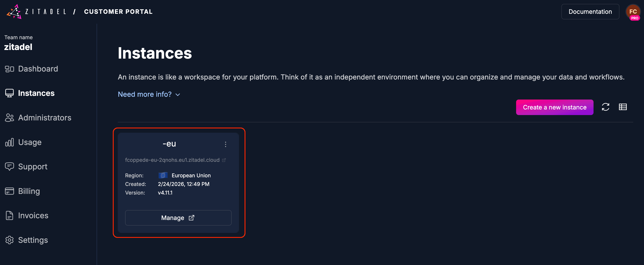Viewport: 644px width, 265px height.
Task: Select the Instances menu entry
Action: (36, 93)
